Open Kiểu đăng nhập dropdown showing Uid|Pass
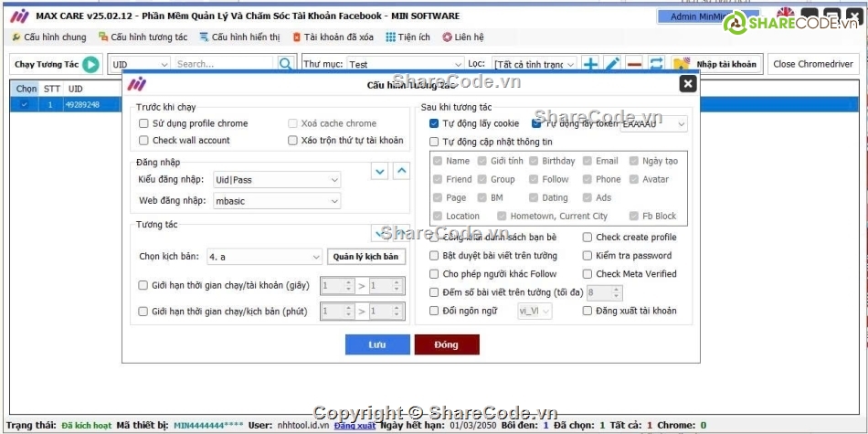The height and width of the screenshot is (434, 868). [277, 180]
